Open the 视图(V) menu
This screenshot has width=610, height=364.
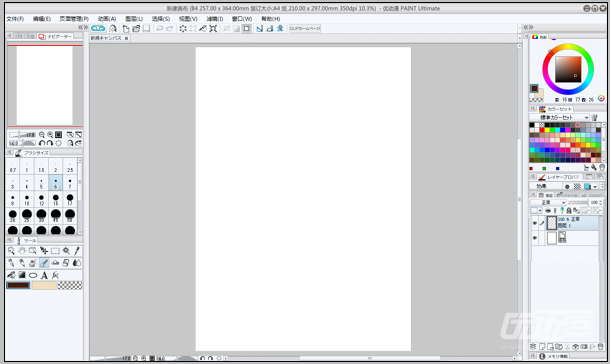click(188, 19)
